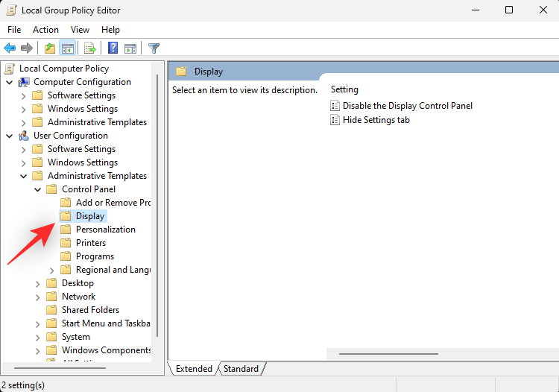Open the Action menu
The width and height of the screenshot is (559, 392).
coord(45,30)
